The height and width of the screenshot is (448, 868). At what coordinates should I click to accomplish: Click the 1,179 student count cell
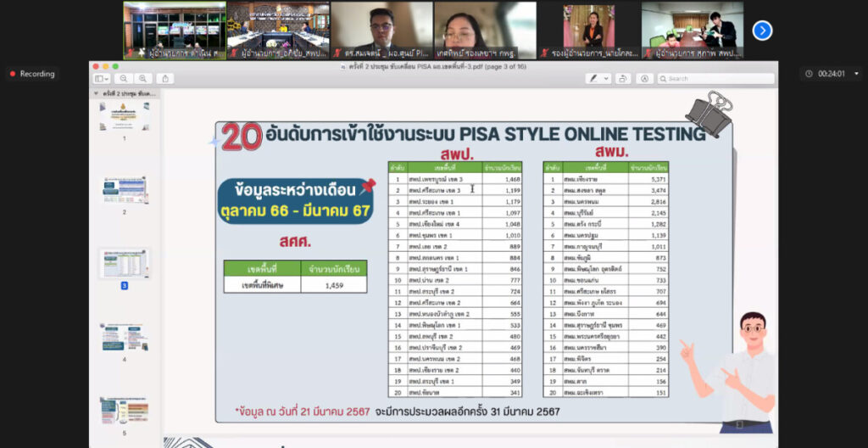pos(503,202)
